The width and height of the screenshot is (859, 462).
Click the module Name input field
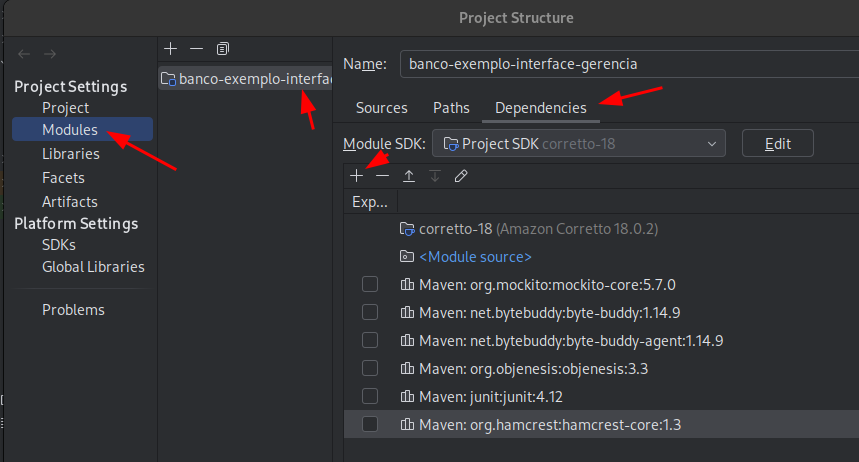point(629,64)
